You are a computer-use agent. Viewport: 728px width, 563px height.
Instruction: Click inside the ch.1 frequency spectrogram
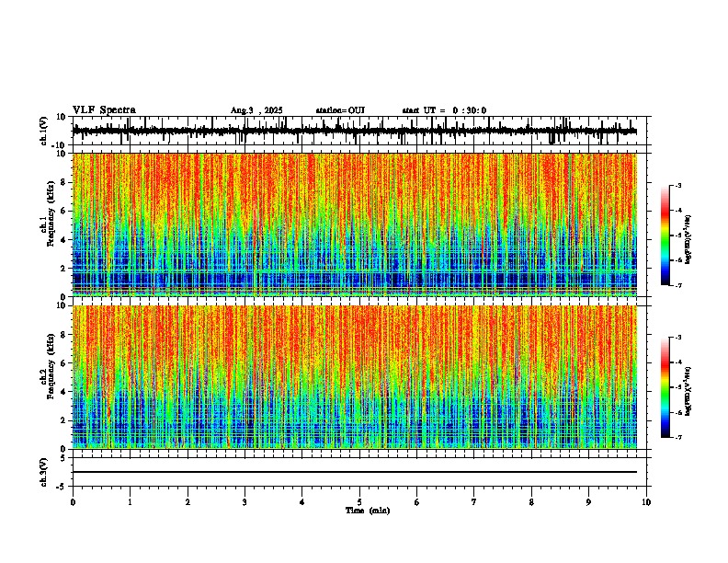355,224
